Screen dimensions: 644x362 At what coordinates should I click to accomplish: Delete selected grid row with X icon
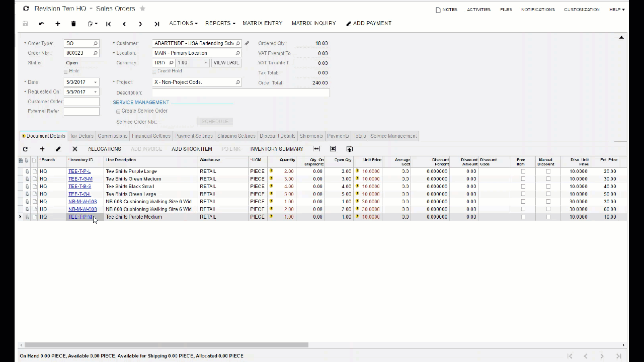tap(74, 149)
